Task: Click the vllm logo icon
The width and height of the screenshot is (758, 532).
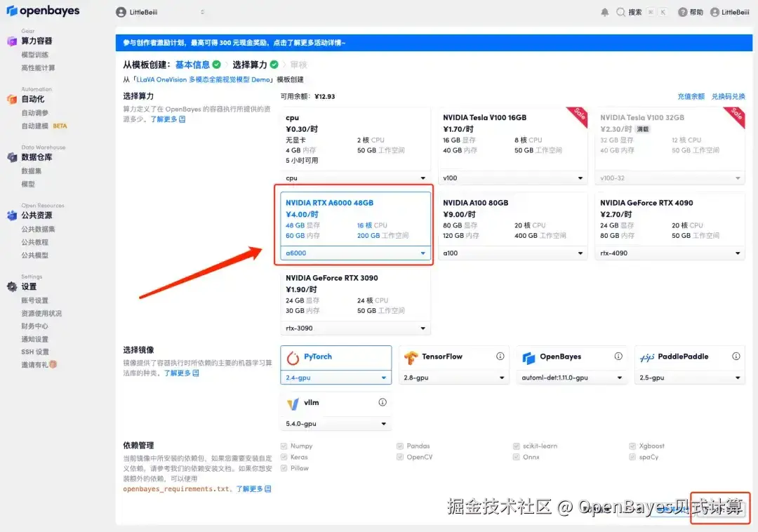Action: tap(293, 404)
